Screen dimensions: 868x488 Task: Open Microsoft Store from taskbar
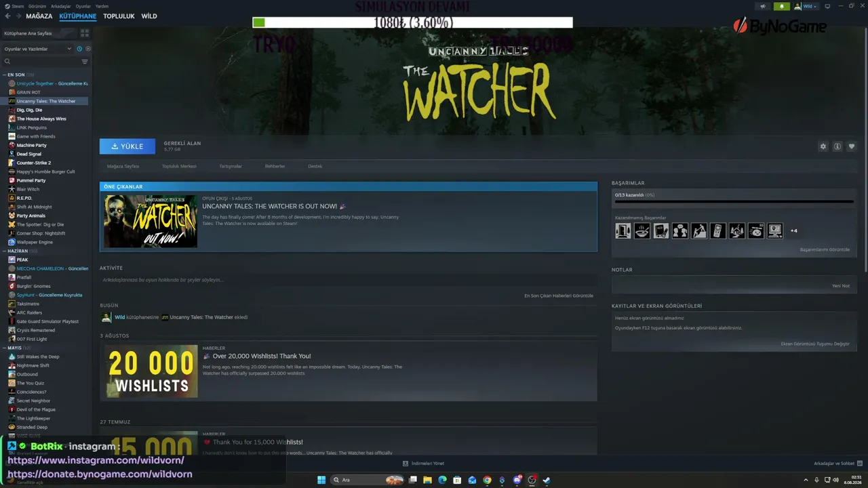point(457,480)
